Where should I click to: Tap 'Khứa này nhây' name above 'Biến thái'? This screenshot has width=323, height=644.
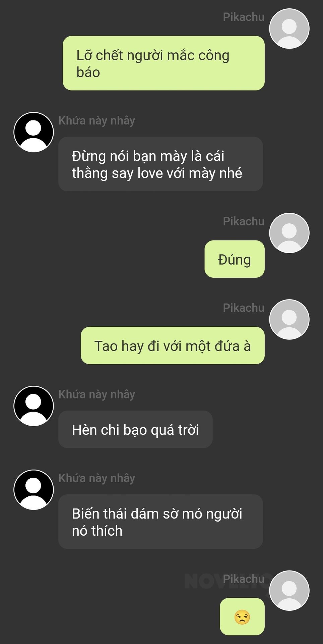(x=97, y=478)
